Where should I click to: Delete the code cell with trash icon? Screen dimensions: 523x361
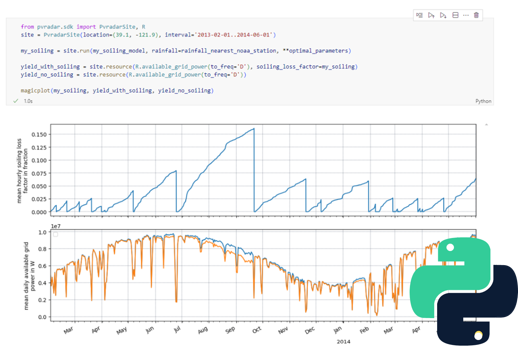coord(476,15)
